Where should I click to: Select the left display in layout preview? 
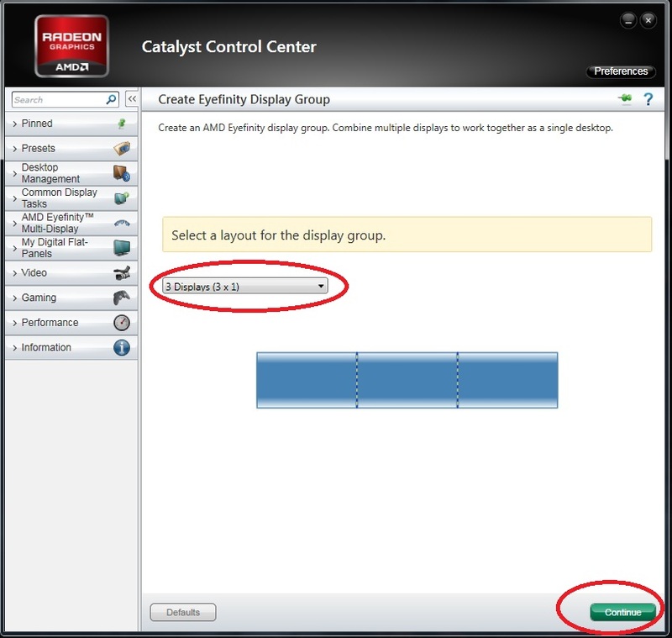(x=307, y=380)
